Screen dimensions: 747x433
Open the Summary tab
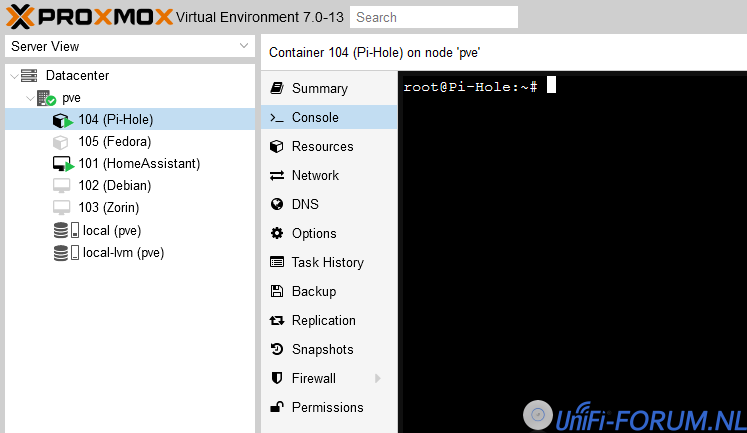click(x=319, y=89)
